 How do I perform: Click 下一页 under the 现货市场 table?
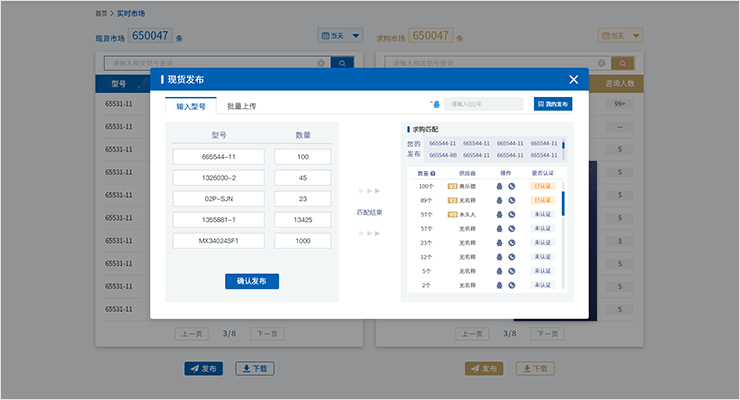click(267, 334)
